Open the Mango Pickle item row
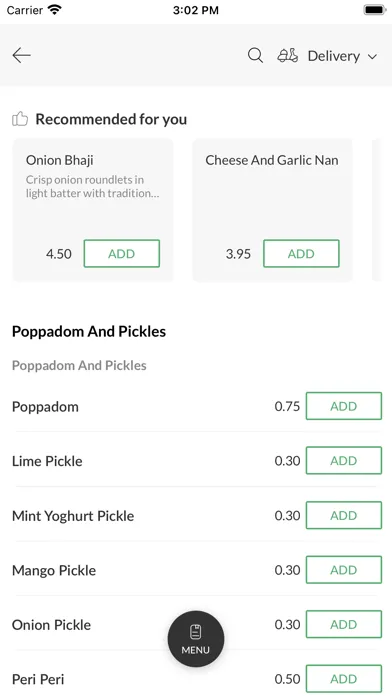 click(196, 569)
